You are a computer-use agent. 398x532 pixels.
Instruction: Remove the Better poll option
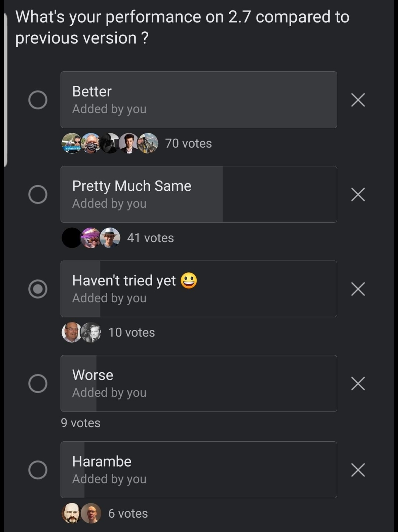(x=358, y=100)
